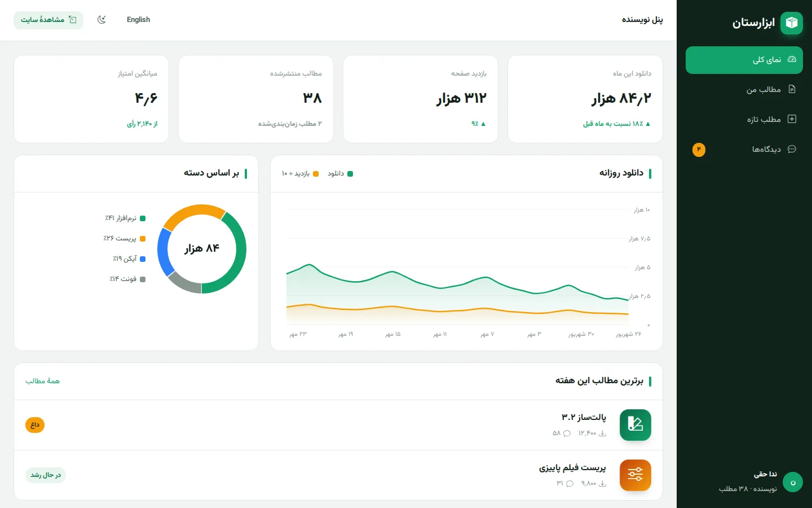Toggle the پریست ۲۶٪ donut legend entry

(124, 239)
